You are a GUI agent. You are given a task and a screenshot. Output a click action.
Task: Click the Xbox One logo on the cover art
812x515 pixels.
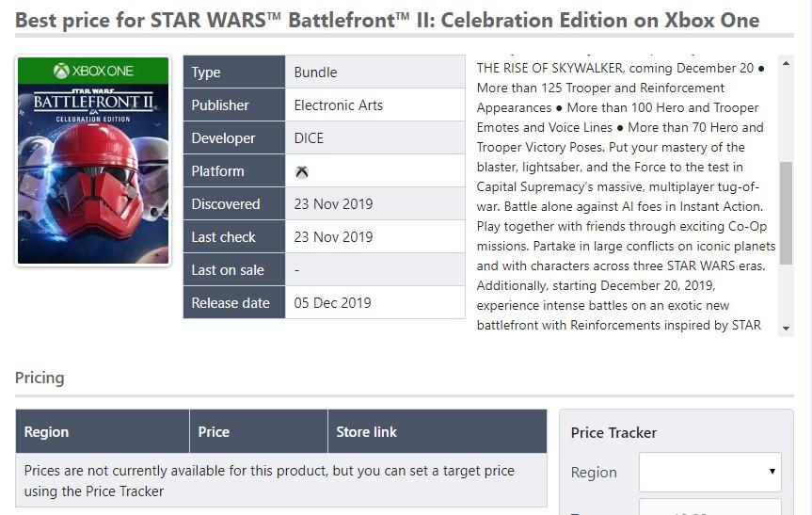[x=93, y=71]
